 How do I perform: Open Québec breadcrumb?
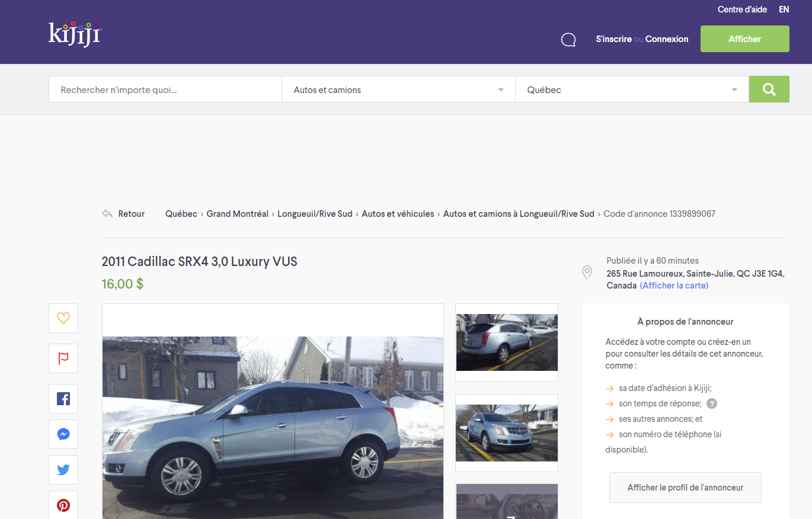click(181, 214)
